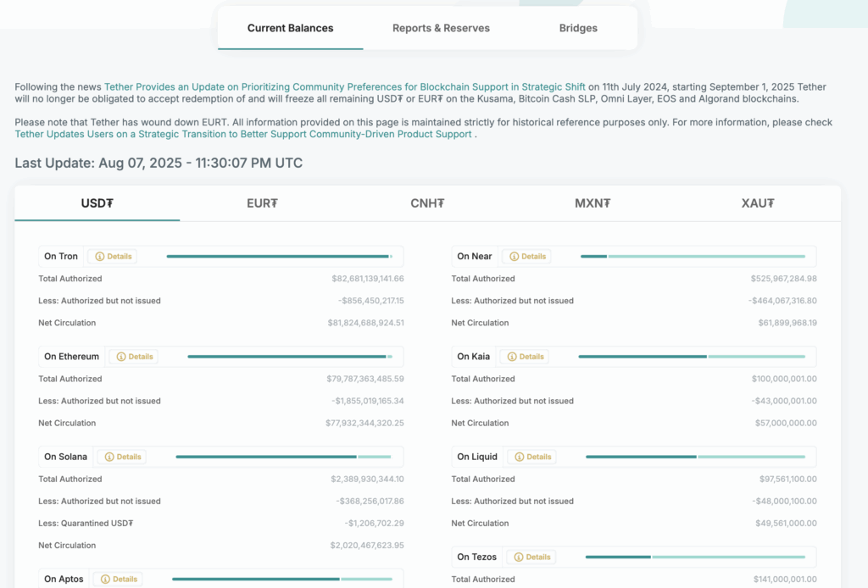Image resolution: width=868 pixels, height=588 pixels.
Task: Click Near total authorized $525,967,284.98
Action: 783,279
